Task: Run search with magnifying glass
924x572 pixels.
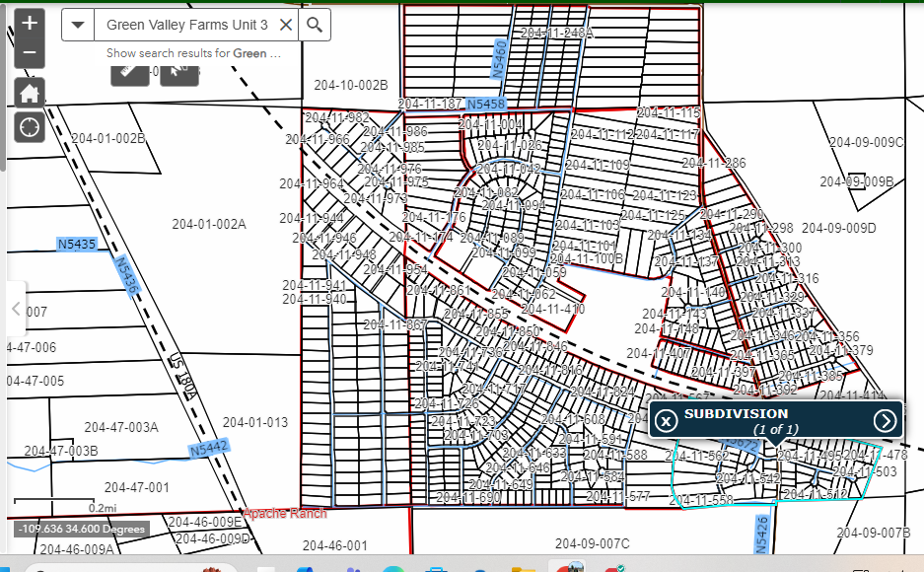Action: point(314,25)
